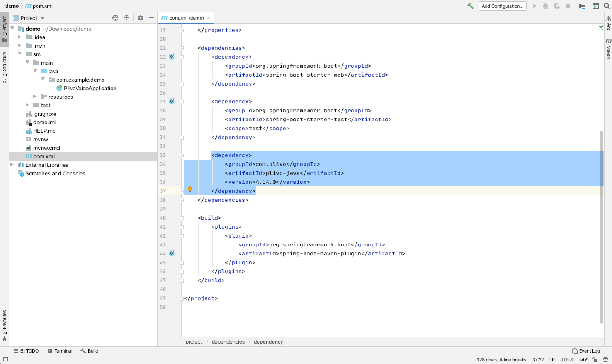Click the yellow lightbulb intention icon

[x=190, y=189]
